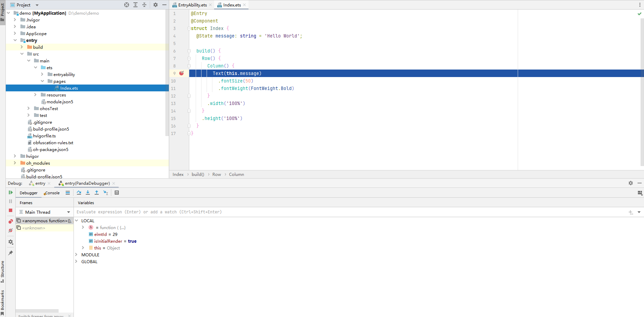
Task: Click Step Out icon
Action: [97, 193]
